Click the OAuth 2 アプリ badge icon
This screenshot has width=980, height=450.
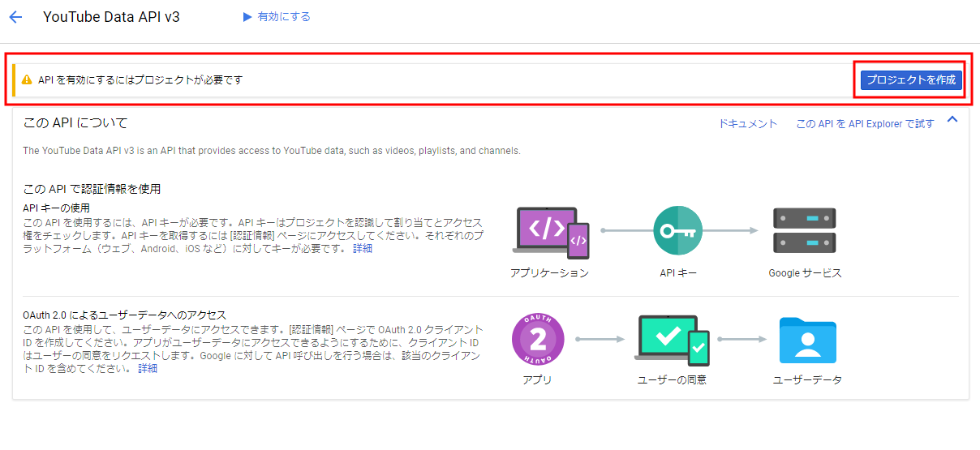click(538, 339)
